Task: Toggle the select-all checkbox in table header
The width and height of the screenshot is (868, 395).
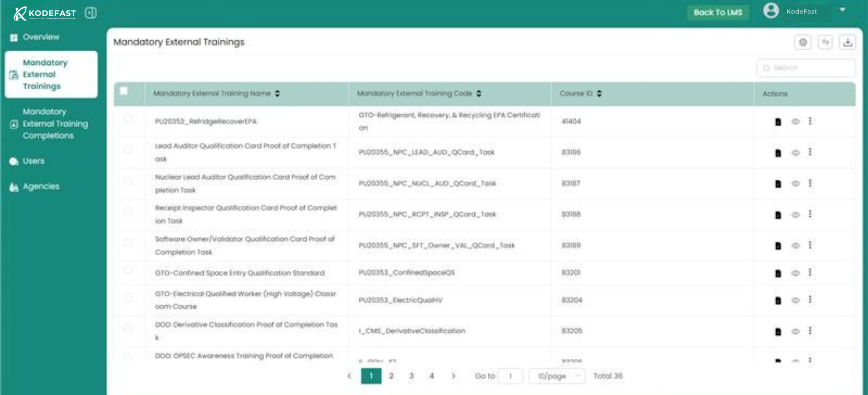Action: [x=124, y=91]
